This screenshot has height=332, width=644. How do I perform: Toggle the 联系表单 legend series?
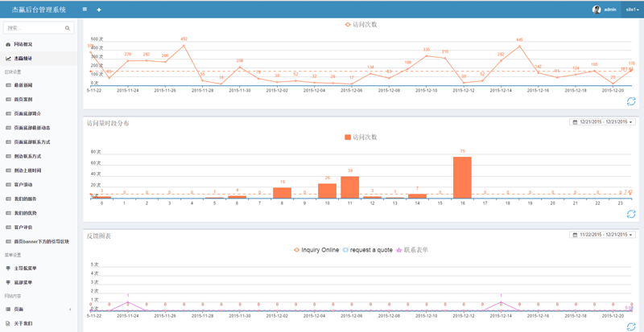[412, 250]
